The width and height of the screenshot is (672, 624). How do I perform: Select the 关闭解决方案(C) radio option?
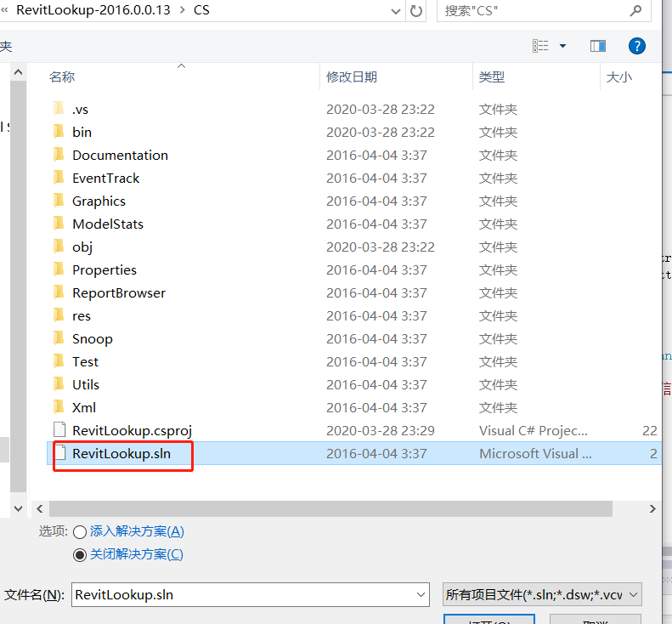pos(80,555)
